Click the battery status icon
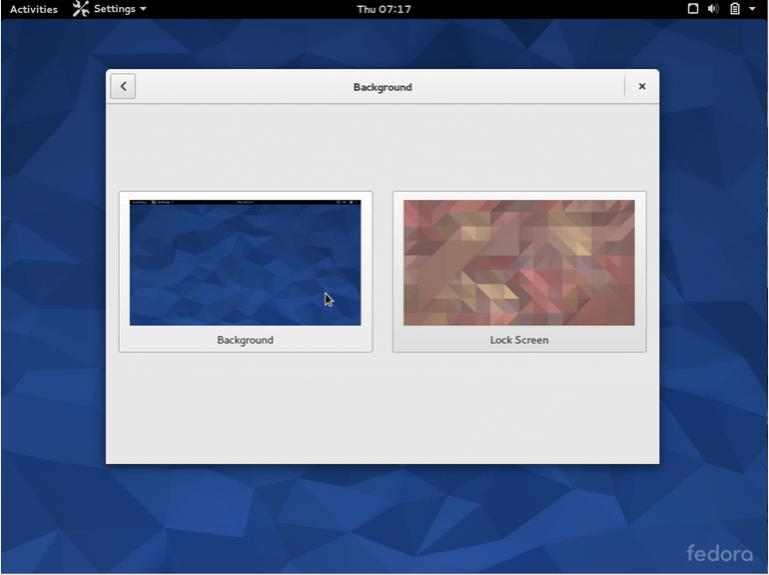The image size is (769, 575). [x=734, y=9]
